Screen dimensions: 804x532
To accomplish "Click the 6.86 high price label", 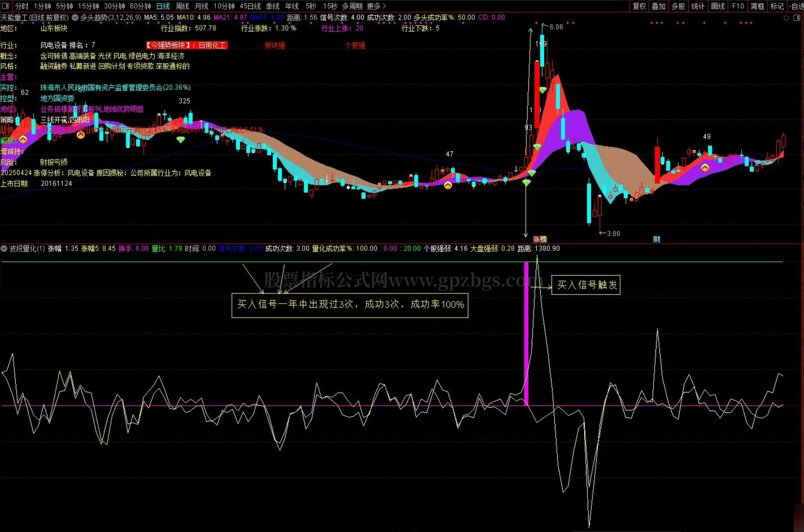I will pyautogui.click(x=556, y=27).
